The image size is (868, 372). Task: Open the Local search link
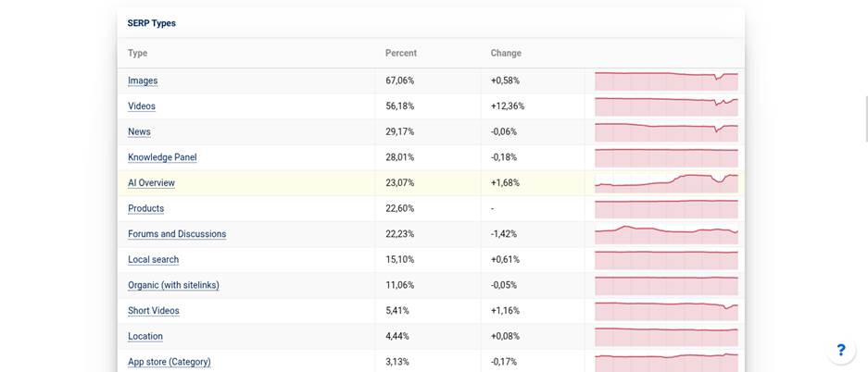tap(154, 259)
